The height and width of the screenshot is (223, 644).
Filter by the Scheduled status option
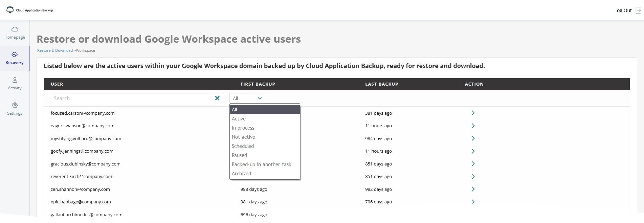pyautogui.click(x=265, y=146)
